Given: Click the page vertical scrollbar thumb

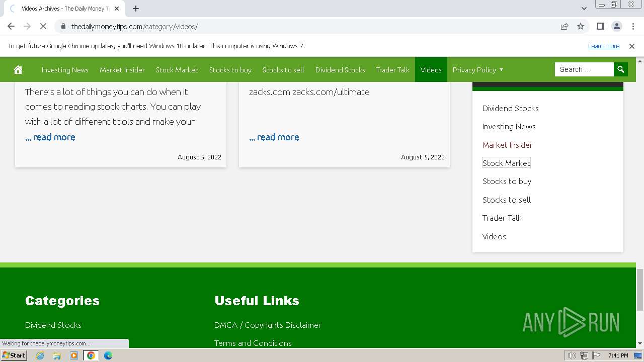Looking at the screenshot, I should click(639, 289).
